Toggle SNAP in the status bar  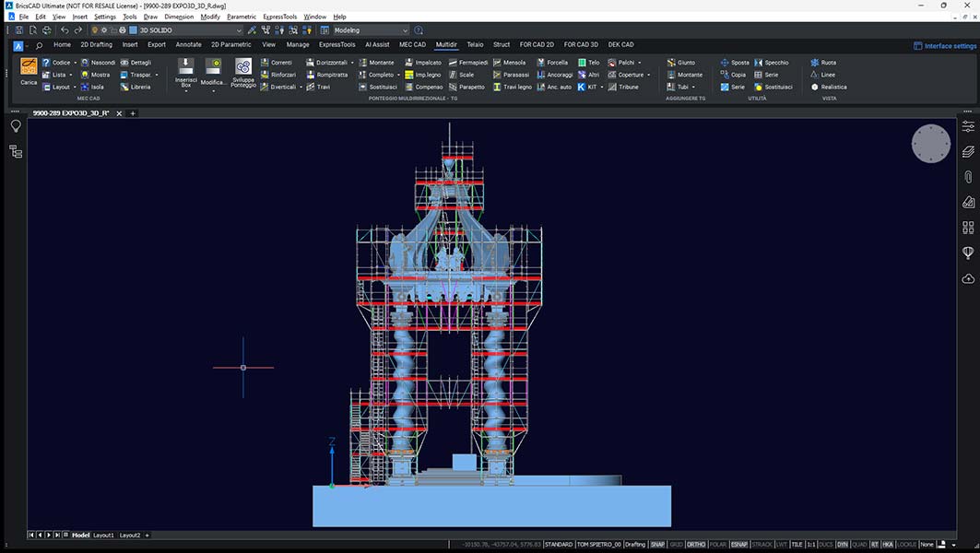tap(656, 544)
